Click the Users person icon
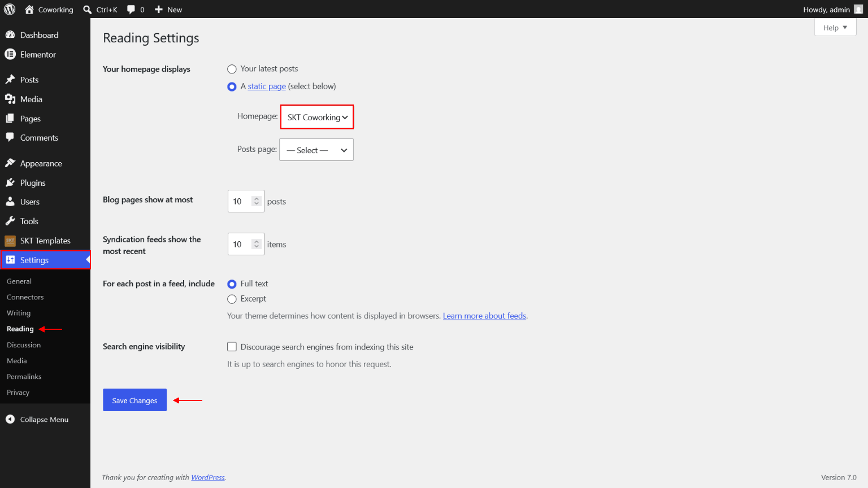 [x=10, y=202]
